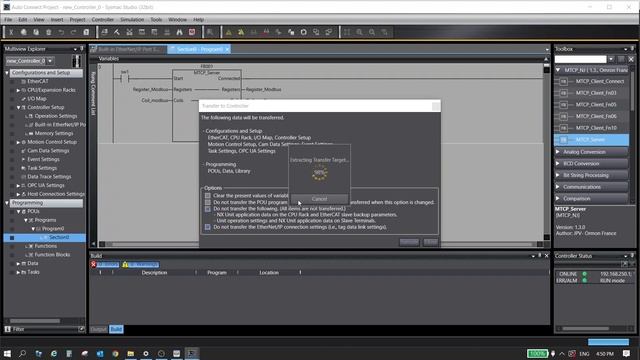Open Windows taskbar search
The width and height of the screenshot is (640, 360).
pos(22,353)
